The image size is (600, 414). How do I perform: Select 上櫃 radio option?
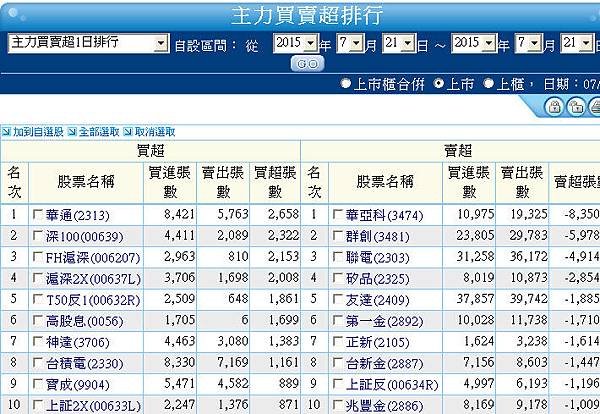pyautogui.click(x=488, y=83)
